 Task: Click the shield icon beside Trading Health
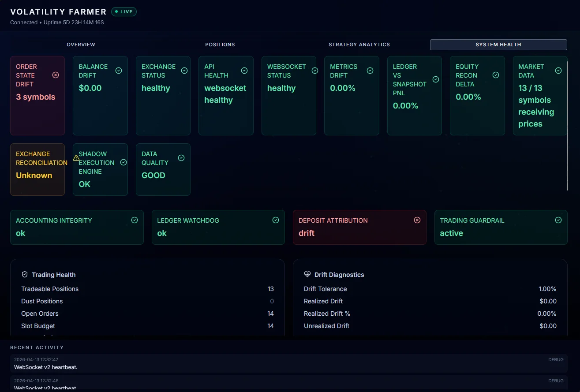pos(25,274)
